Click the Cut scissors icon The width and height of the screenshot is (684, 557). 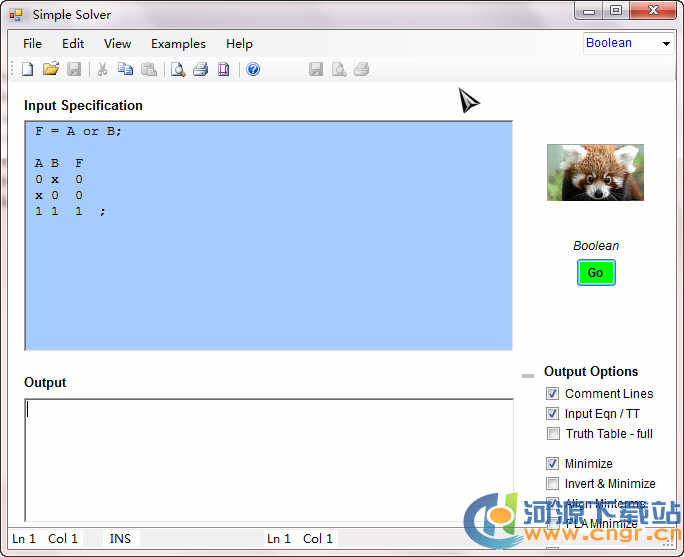(103, 69)
